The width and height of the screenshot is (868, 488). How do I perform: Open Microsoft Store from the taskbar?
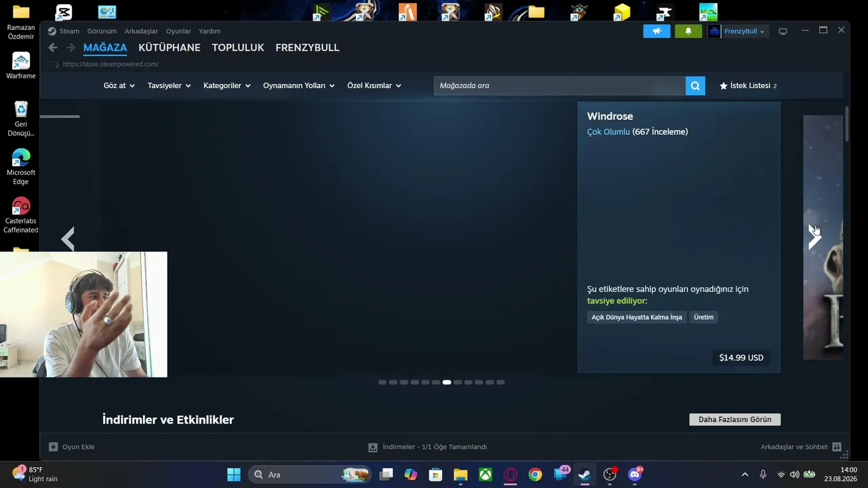click(x=435, y=474)
